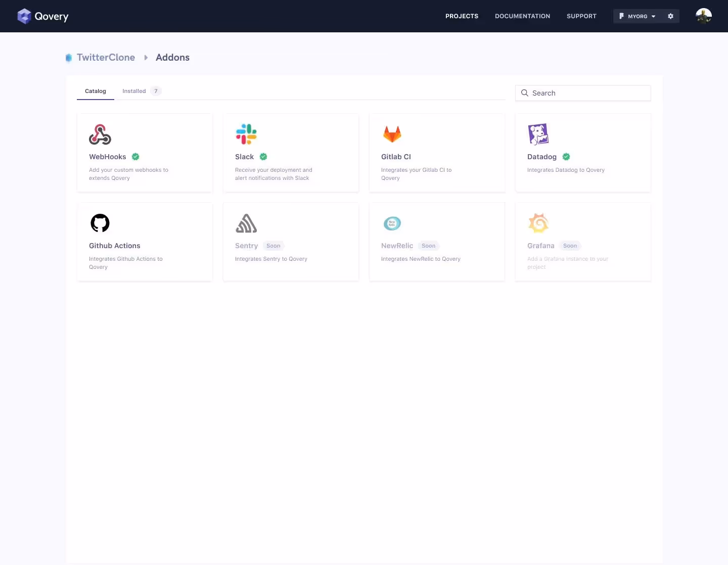Click 'Integrates NewRelic to Qovery' text
728x565 pixels.
tap(421, 259)
